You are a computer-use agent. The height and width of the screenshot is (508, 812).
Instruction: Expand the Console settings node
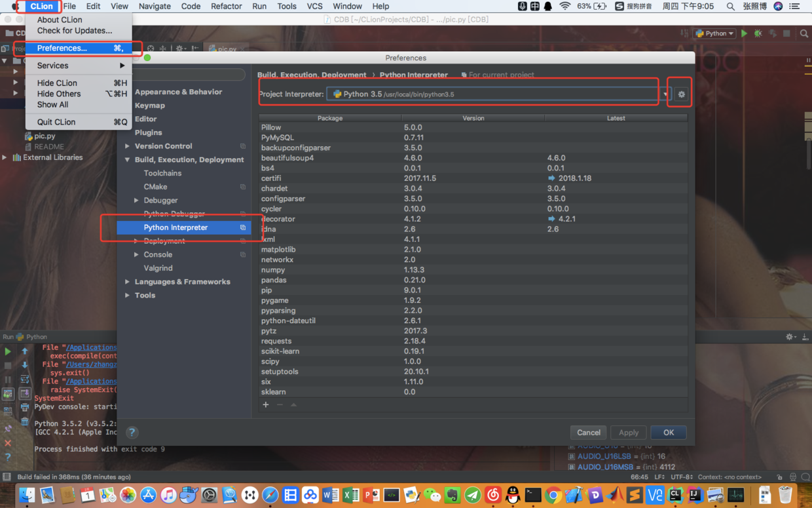pyautogui.click(x=136, y=255)
